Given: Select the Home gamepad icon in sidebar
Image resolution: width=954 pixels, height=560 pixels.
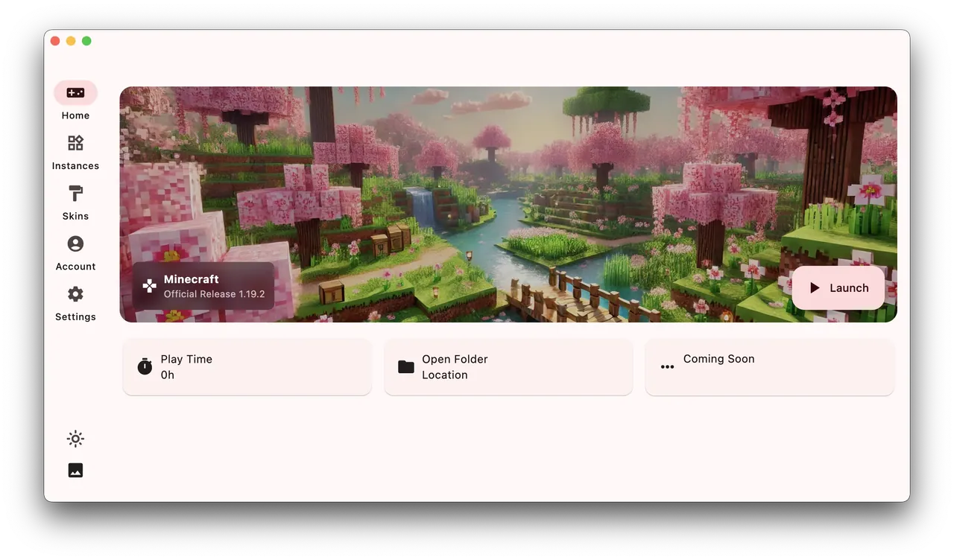Looking at the screenshot, I should point(75,92).
